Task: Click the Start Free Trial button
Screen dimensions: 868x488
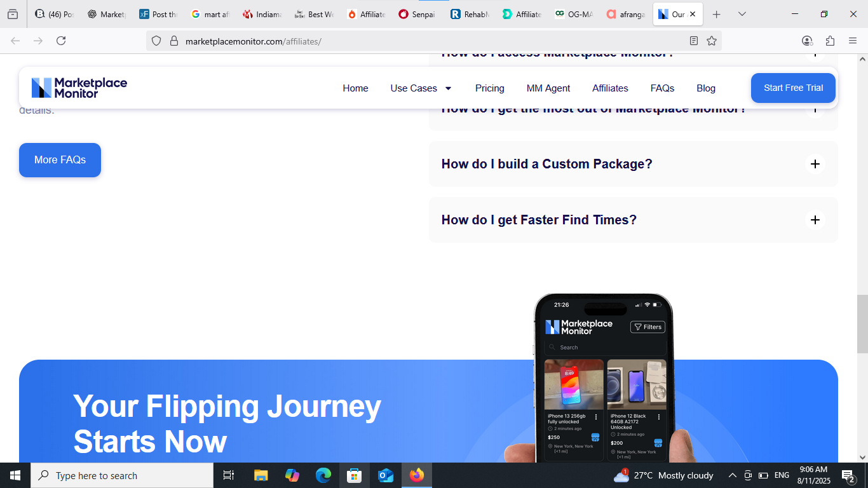Action: pyautogui.click(x=793, y=88)
